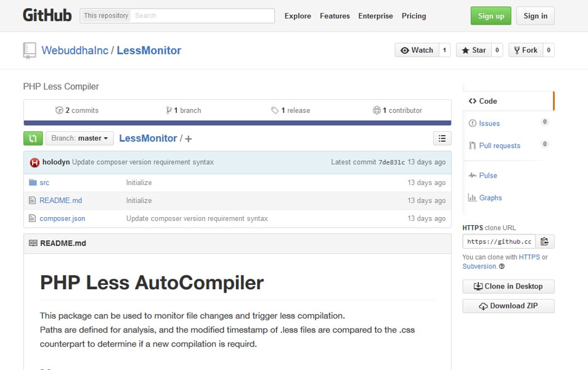
Task: Copy clone URL using the clipboard icon
Action: (x=545, y=241)
